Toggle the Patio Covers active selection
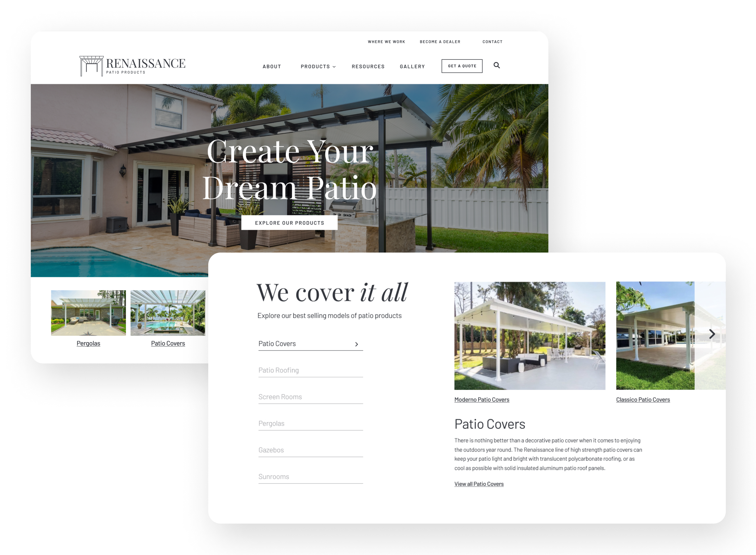756x555 pixels. [310, 343]
